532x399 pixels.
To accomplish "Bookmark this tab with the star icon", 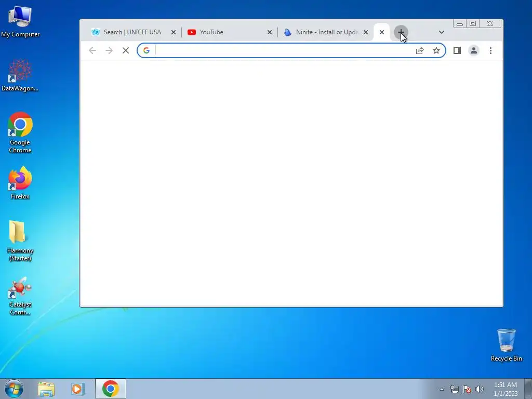I will pyautogui.click(x=436, y=50).
